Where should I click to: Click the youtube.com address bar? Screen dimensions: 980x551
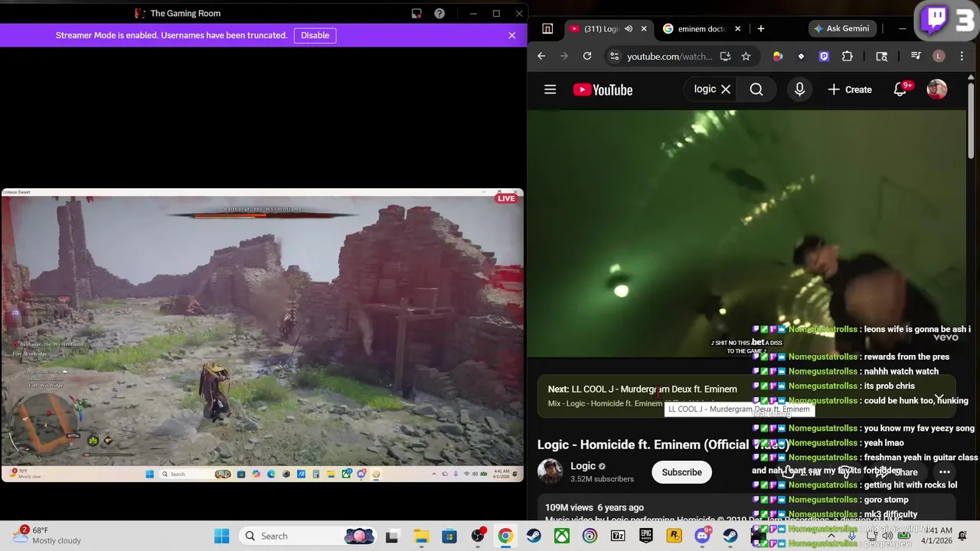[x=670, y=56]
